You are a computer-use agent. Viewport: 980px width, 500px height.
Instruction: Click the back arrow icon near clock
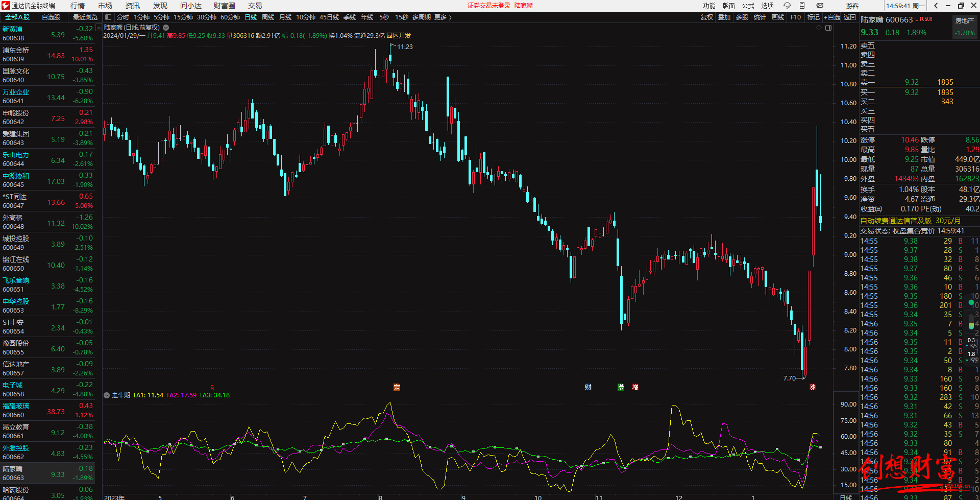936,6
